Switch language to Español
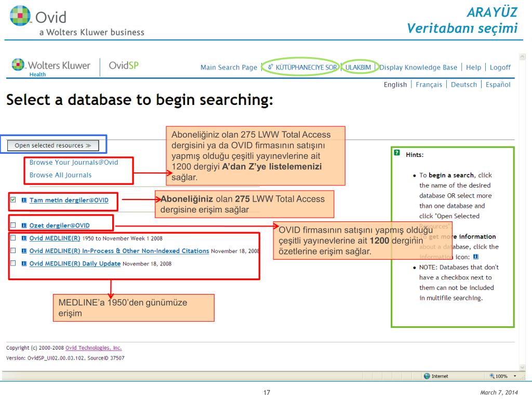The width and height of the screenshot is (532, 399). point(498,85)
